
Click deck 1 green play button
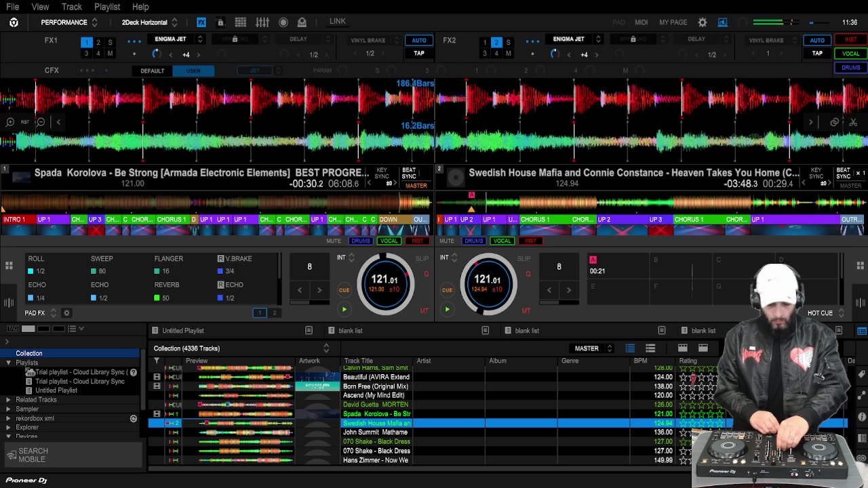(344, 310)
